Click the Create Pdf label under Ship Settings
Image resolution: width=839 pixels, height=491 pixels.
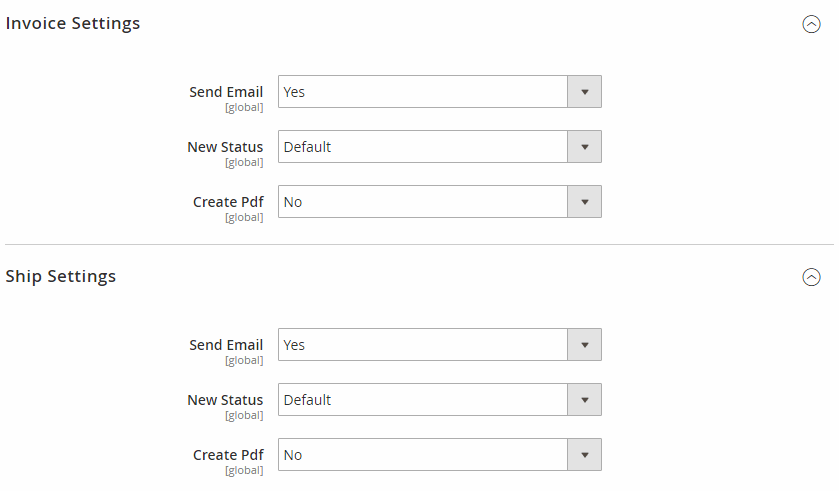coord(228,455)
